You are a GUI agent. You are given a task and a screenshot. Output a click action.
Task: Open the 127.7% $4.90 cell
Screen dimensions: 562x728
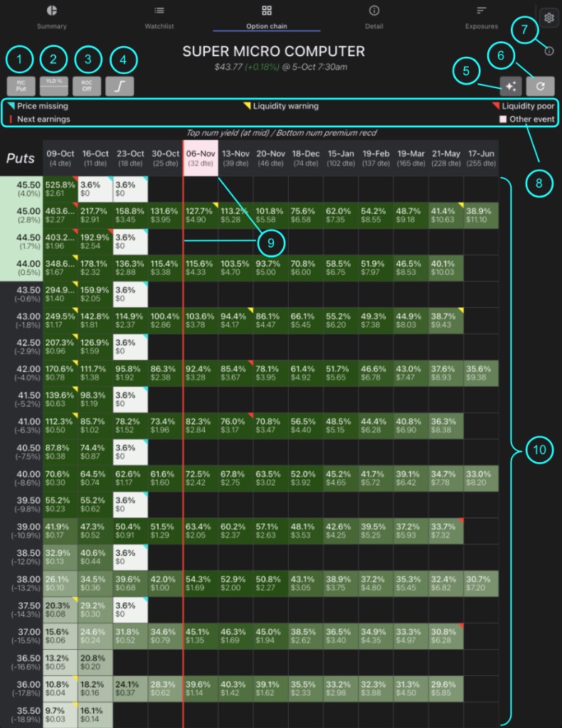click(x=201, y=215)
